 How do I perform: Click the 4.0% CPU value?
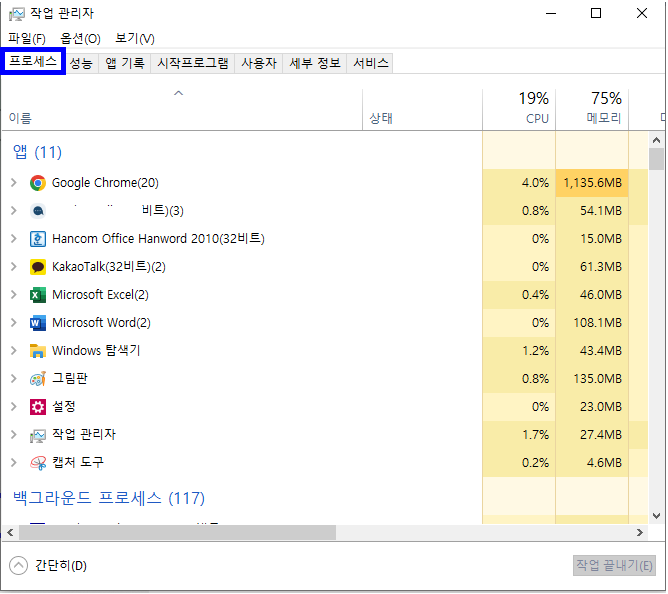coord(536,183)
